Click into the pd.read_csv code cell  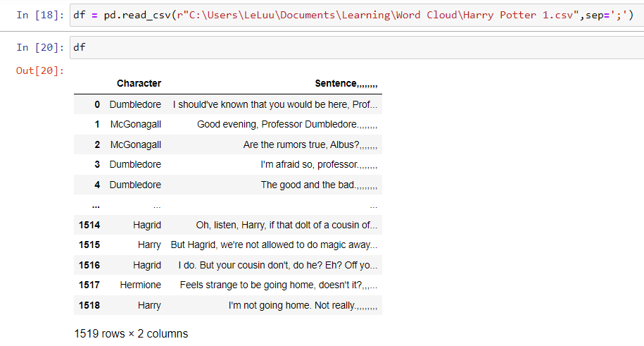[x=352, y=16]
